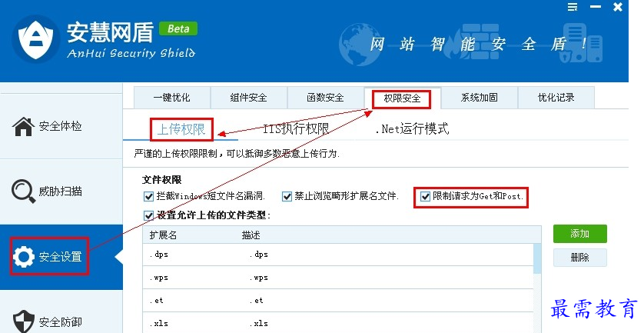The height and width of the screenshot is (333, 644).
Task: Open the title bar menu icon
Action: click(573, 7)
